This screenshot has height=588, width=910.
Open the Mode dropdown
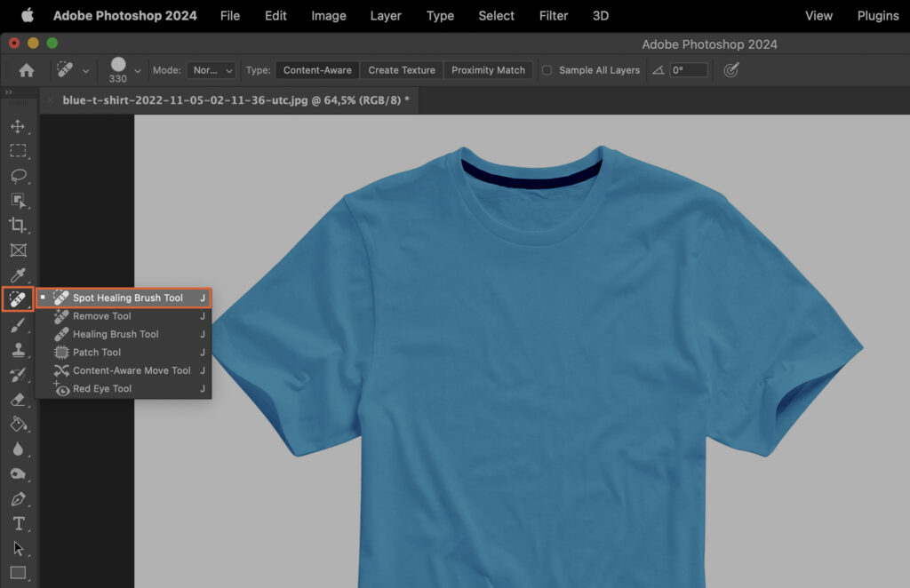click(211, 69)
